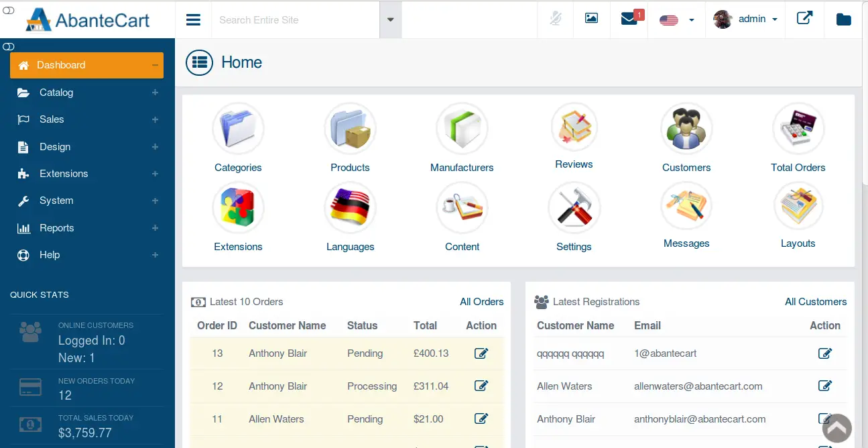Open the Reviews shortcut icon
Viewport: 868px width, 448px height.
pyautogui.click(x=574, y=127)
